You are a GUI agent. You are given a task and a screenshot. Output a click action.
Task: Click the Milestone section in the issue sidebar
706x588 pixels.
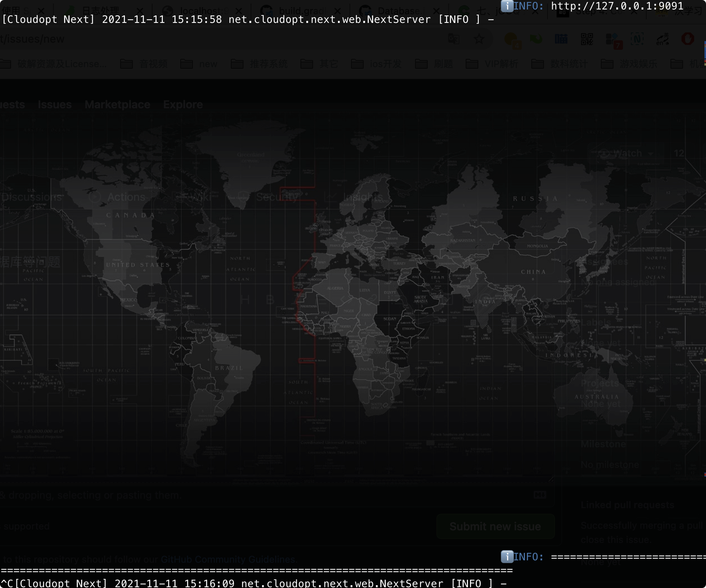pyautogui.click(x=603, y=444)
